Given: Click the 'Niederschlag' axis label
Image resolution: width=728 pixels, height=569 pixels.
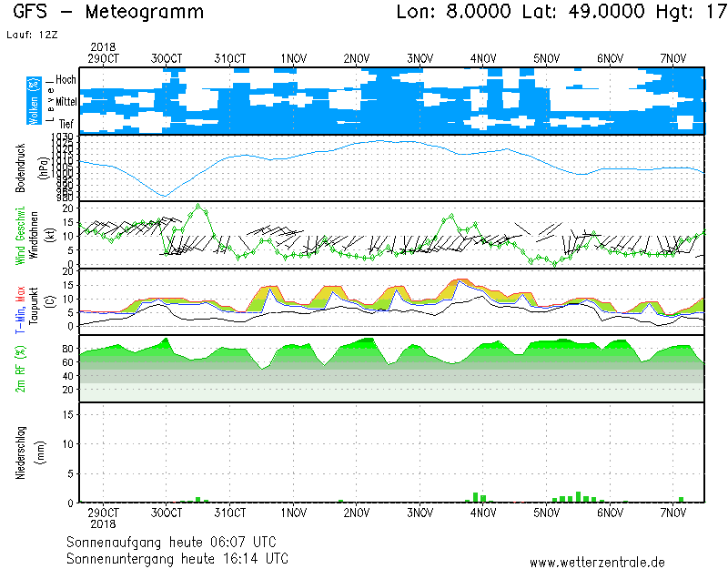Looking at the screenshot, I should (20, 452).
